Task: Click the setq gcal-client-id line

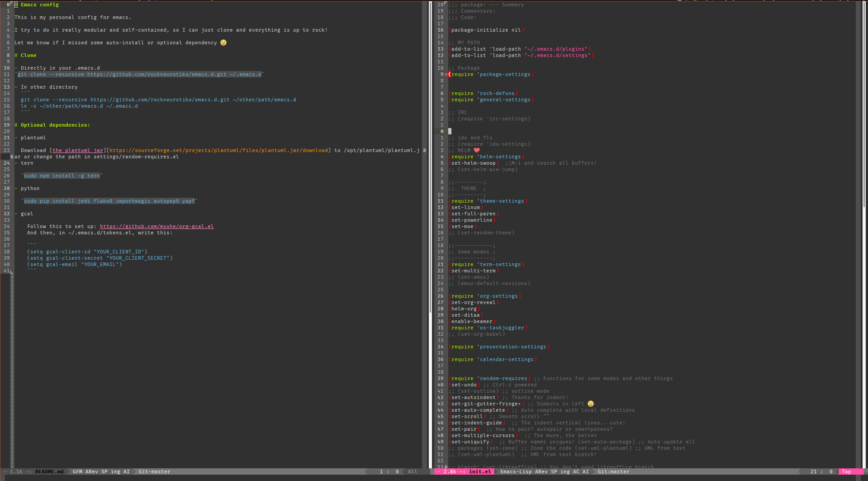Action: tap(87, 252)
